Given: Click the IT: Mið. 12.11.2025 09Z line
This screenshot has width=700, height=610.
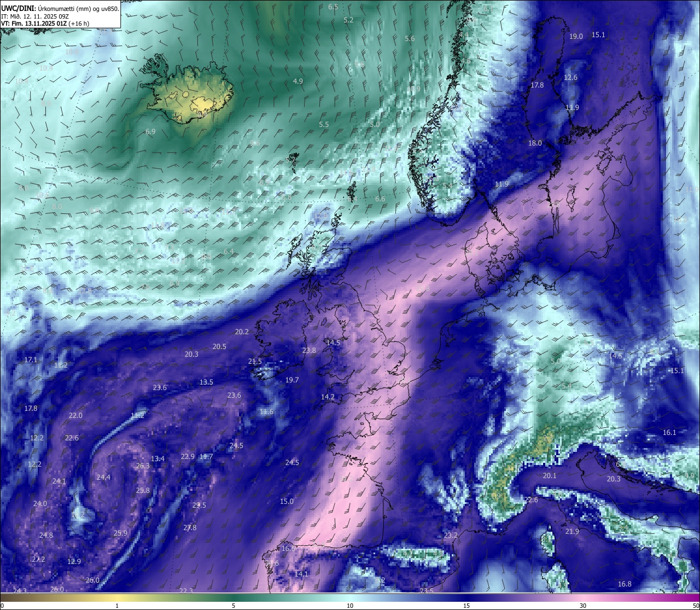Looking at the screenshot, I should 35,16.
